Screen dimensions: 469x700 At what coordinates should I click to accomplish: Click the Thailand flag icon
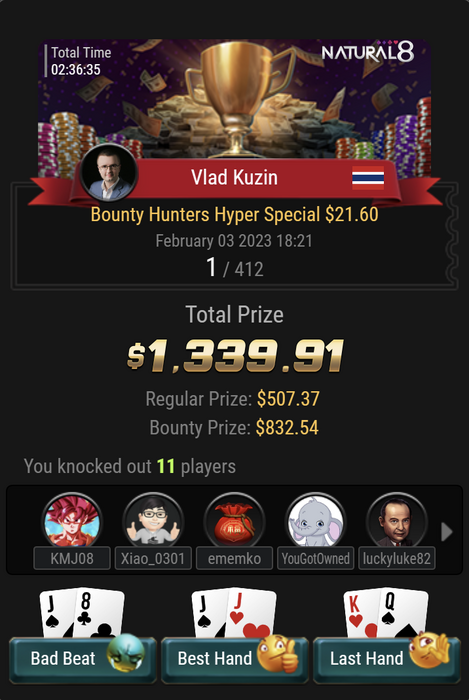point(368,178)
